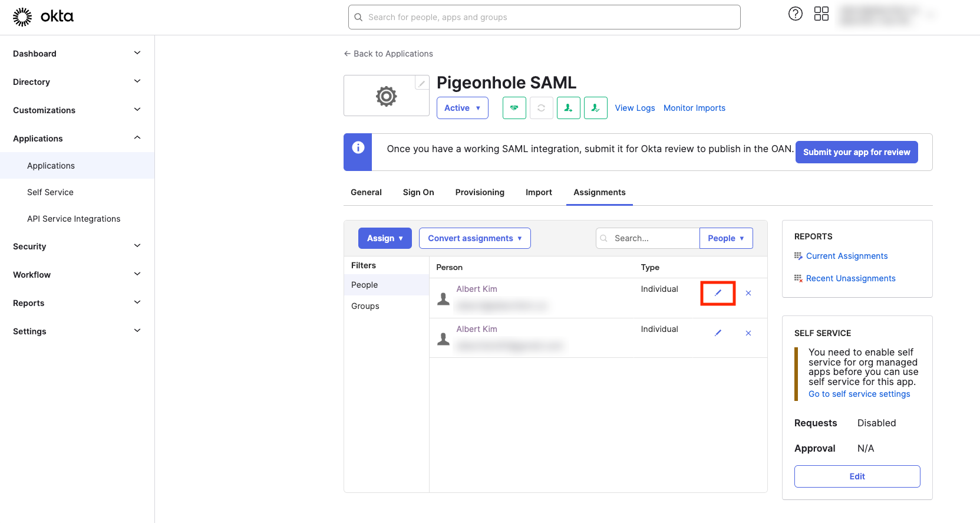Expand the Dashboard sidebar section
The height and width of the screenshot is (523, 980).
click(77, 54)
